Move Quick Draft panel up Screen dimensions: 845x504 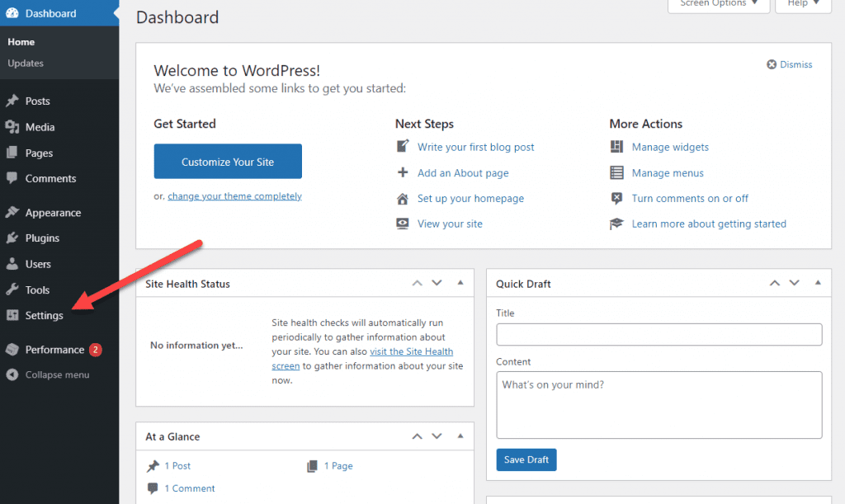(x=774, y=283)
